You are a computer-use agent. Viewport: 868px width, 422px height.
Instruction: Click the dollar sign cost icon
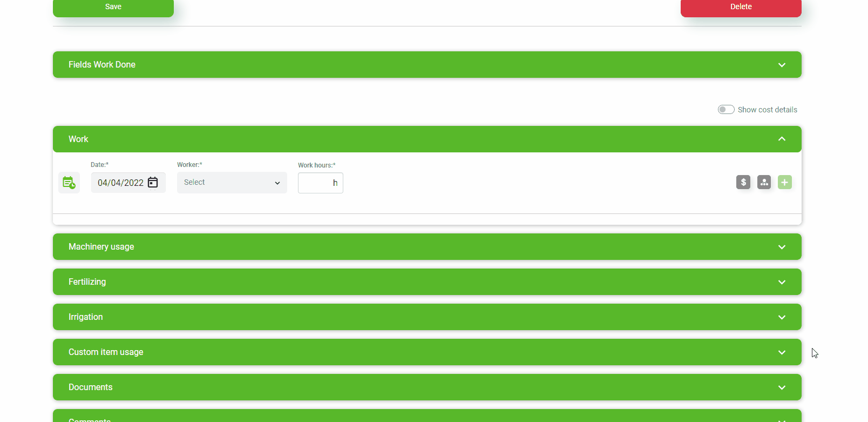point(743,183)
